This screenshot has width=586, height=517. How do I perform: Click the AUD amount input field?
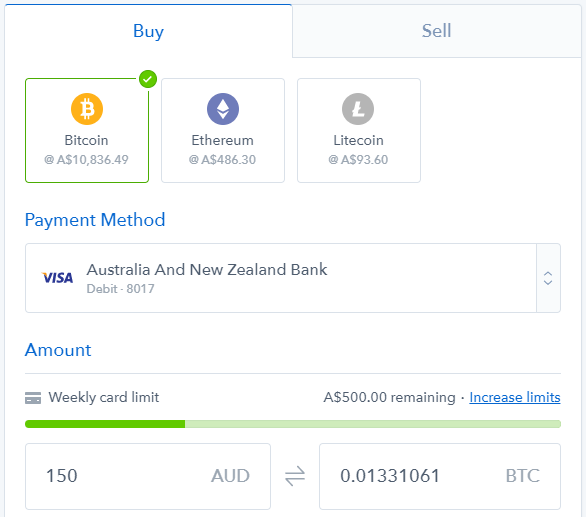tap(148, 476)
